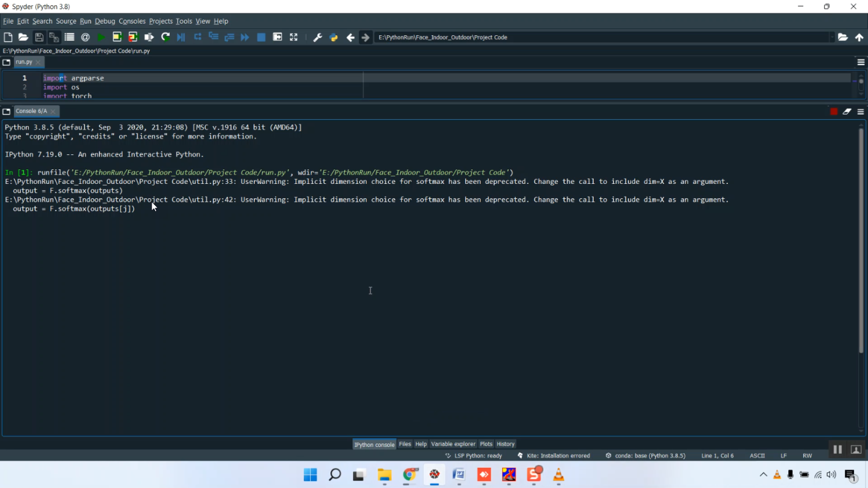Click the green Run file icon
Image resolution: width=868 pixels, height=488 pixels.
point(101,37)
